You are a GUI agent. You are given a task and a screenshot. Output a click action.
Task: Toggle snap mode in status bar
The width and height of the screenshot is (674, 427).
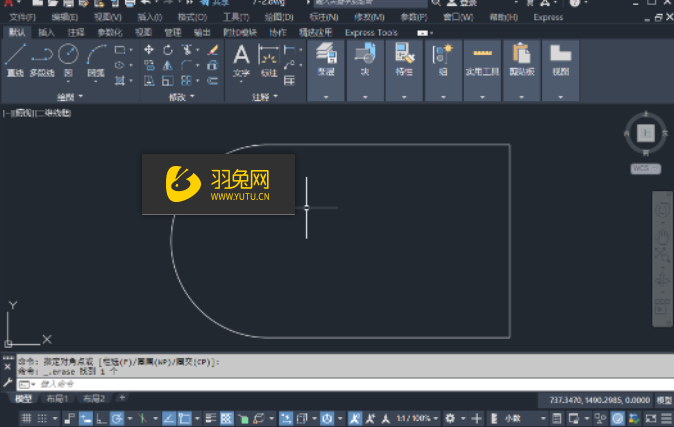tap(42, 418)
